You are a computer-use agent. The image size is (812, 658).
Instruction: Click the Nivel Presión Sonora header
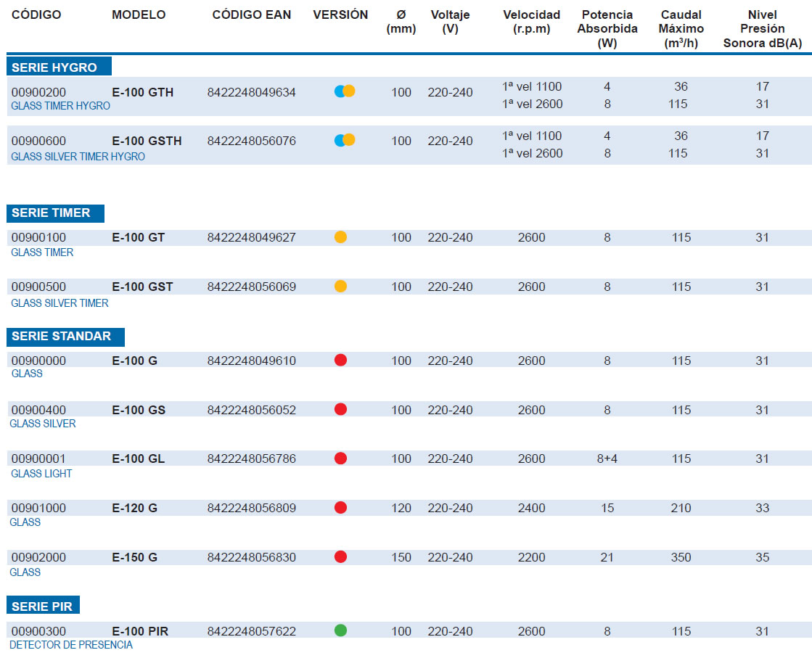point(762,29)
